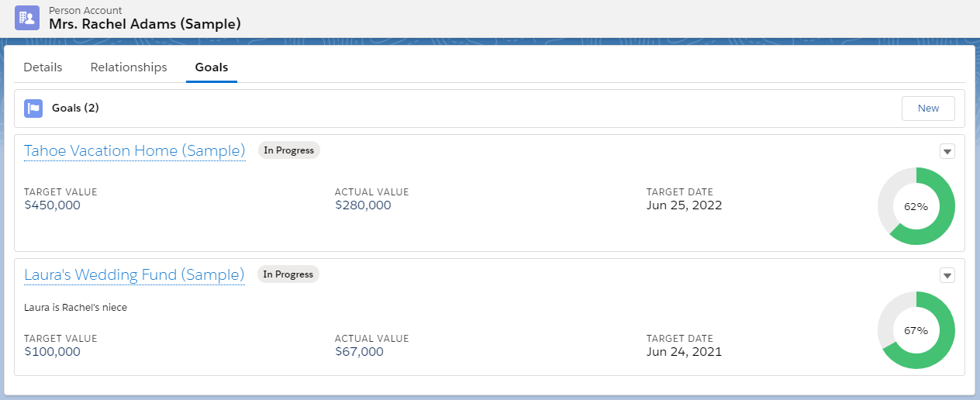
Task: Click the New goal button
Action: pyautogui.click(x=928, y=109)
